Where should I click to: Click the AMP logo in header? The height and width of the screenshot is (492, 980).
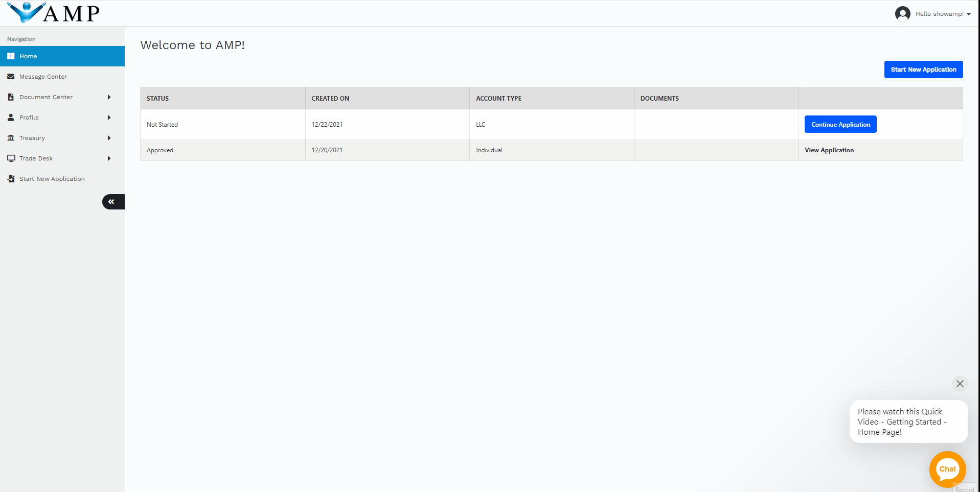click(54, 13)
